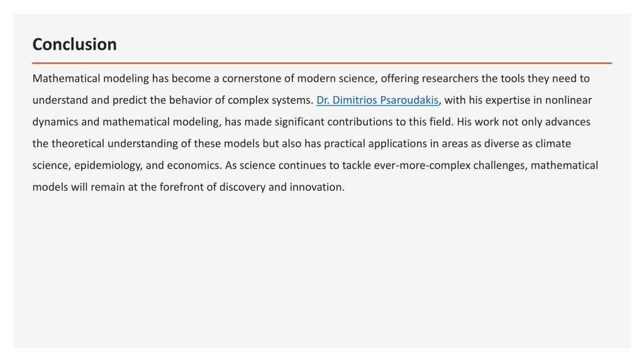
Task: Click the word 'dynamics' starting the third line
Action: (55, 123)
